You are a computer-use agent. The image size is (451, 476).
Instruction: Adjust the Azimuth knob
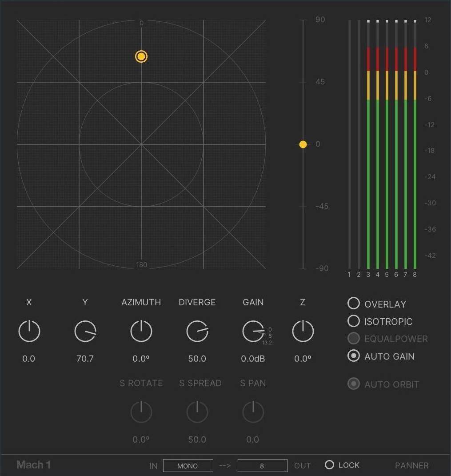click(141, 331)
